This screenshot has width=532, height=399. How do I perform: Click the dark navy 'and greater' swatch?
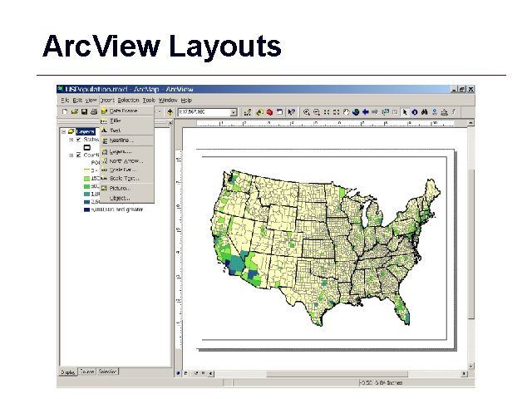coord(86,209)
